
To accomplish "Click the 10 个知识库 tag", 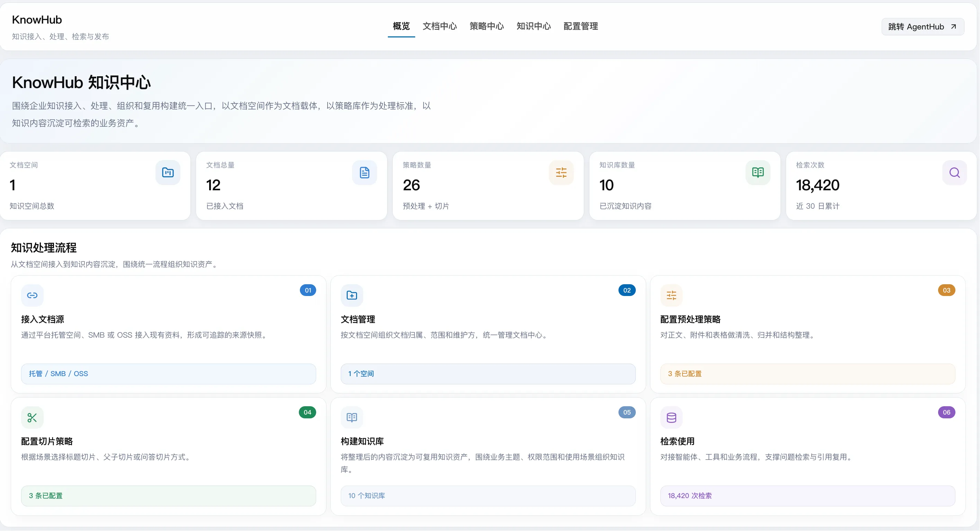I will click(488, 496).
